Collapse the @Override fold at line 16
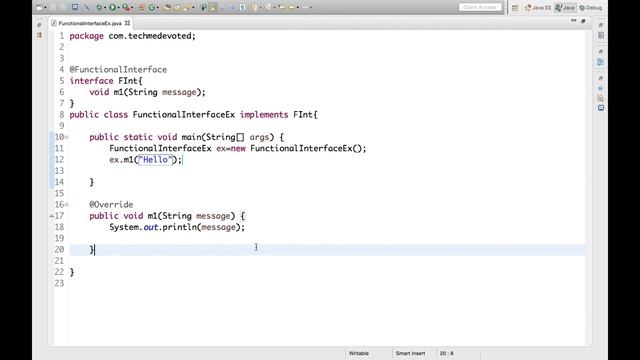This screenshot has width=640, height=360. 67,204
